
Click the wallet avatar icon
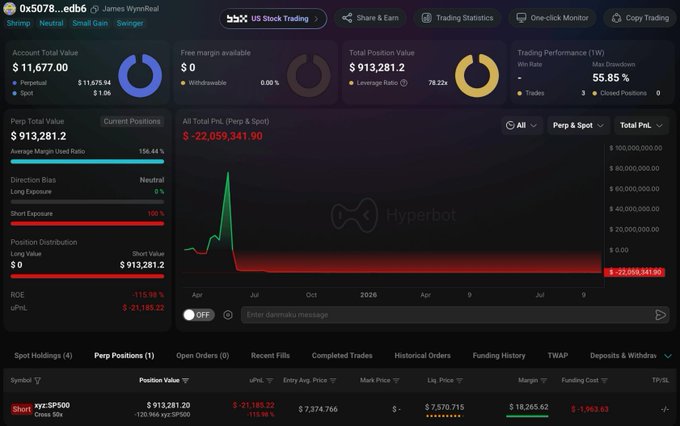tap(9, 9)
